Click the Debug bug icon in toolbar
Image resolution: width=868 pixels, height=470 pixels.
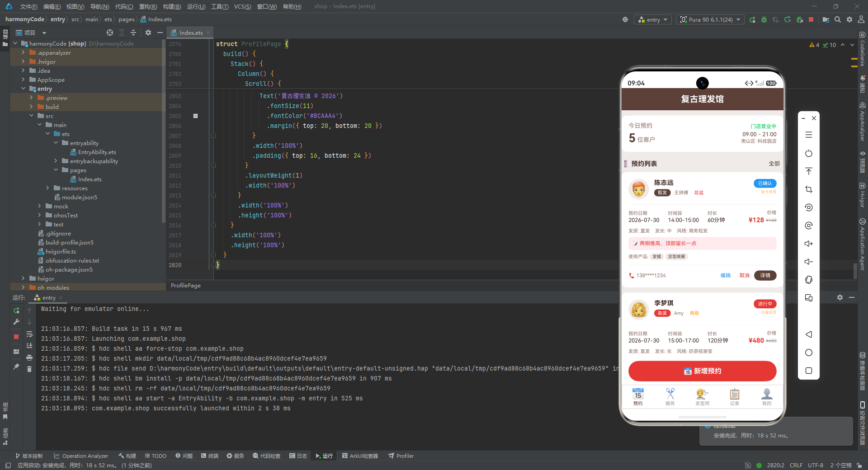[x=764, y=19]
